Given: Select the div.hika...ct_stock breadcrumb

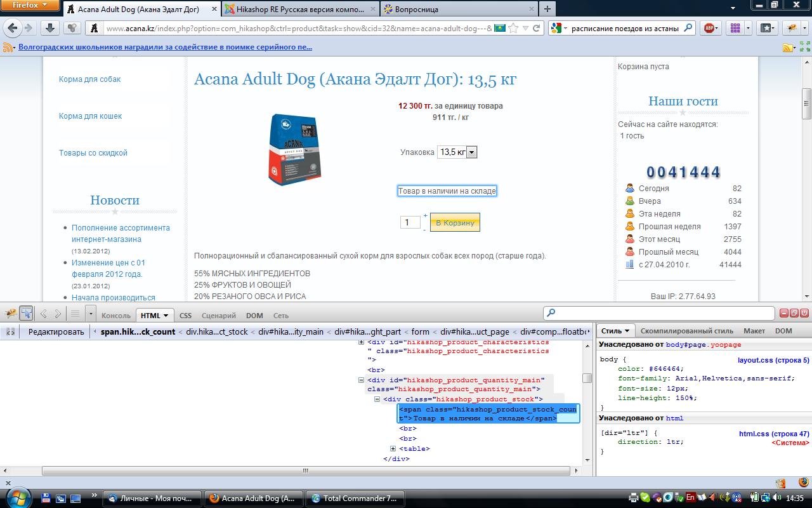Looking at the screenshot, I should (x=217, y=331).
